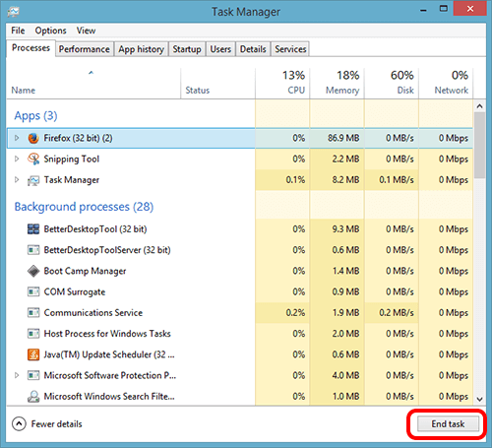Click Communications Service disk value 0.2 MB/s
492x448 pixels.
(x=397, y=313)
